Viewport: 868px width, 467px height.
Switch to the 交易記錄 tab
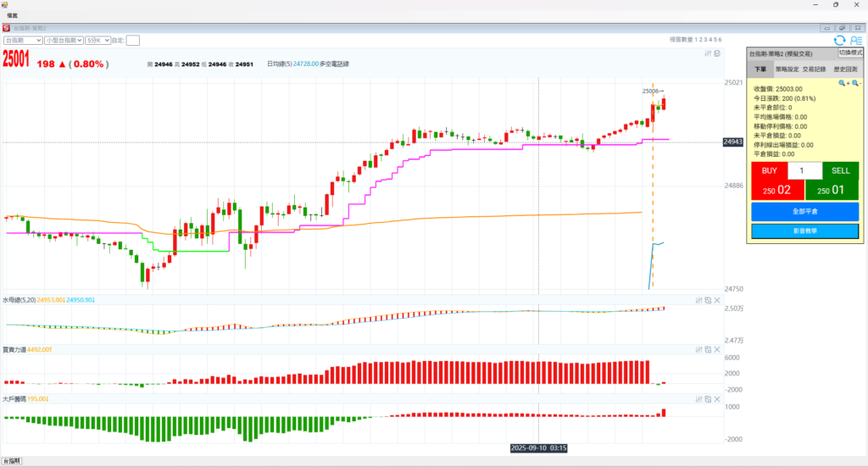pyautogui.click(x=814, y=69)
